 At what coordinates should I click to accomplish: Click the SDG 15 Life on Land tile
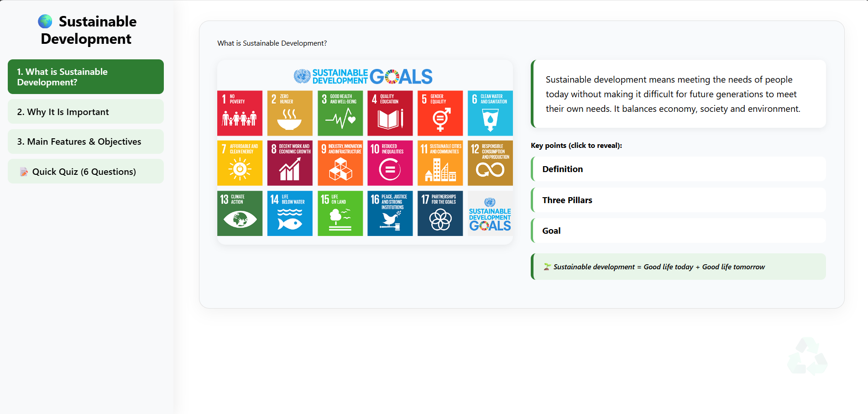(340, 213)
